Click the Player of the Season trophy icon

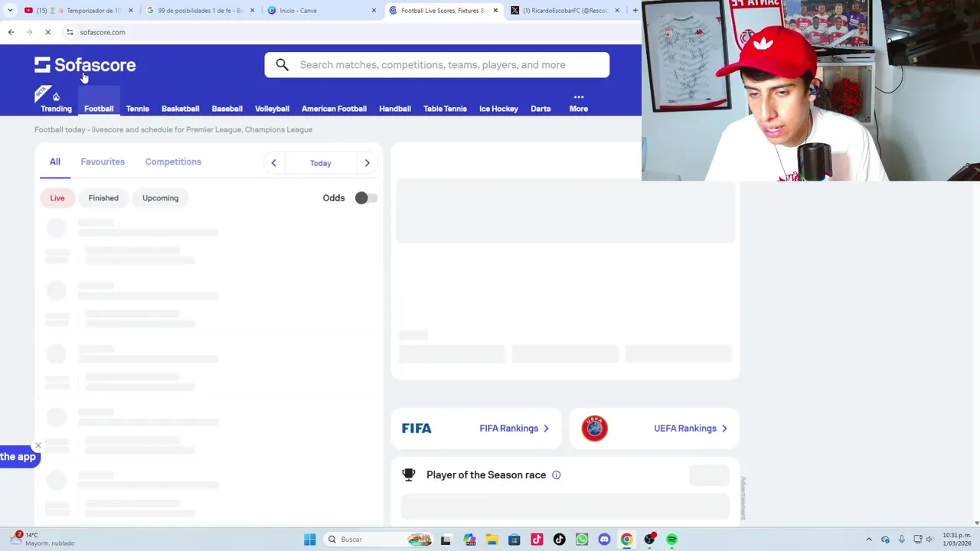pyautogui.click(x=409, y=475)
